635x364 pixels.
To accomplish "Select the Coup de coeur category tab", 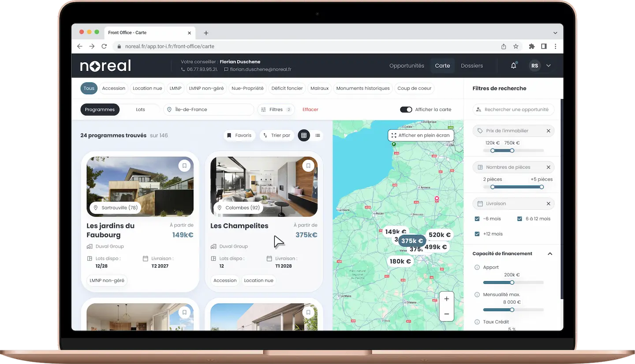I will [415, 89].
